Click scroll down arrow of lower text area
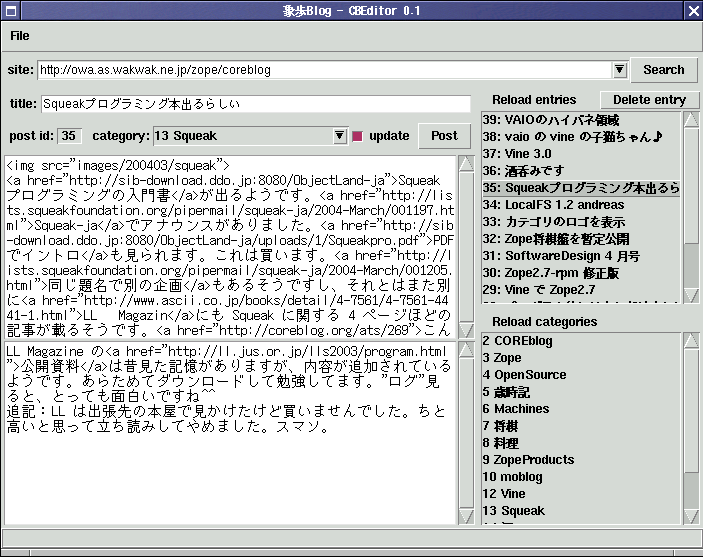Image resolution: width=703 pixels, height=557 pixels. coord(466,516)
